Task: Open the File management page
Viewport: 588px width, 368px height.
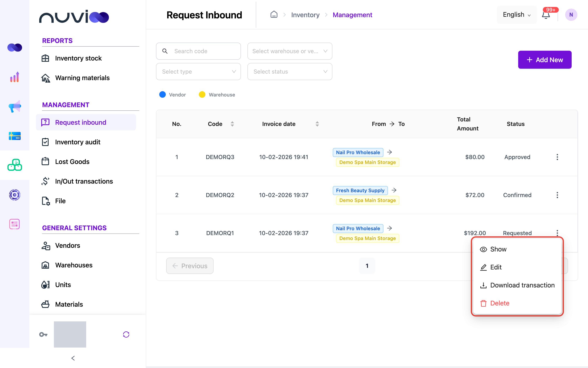Action: click(86, 201)
